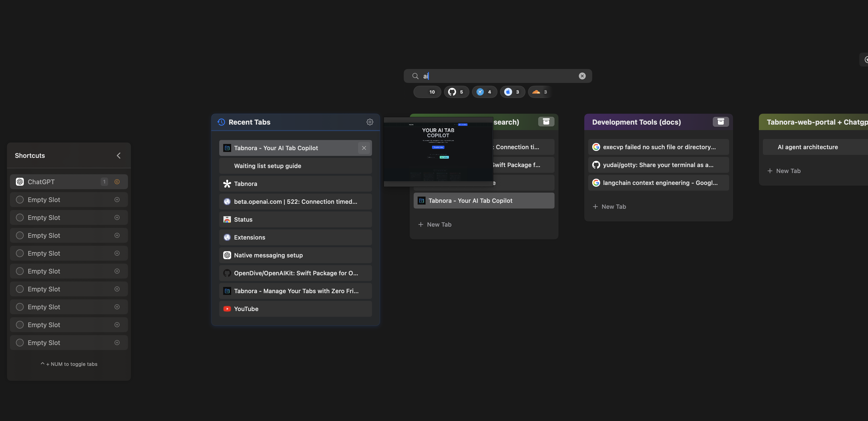868x421 pixels.
Task: Click the Status tab favicon
Action: click(x=227, y=220)
